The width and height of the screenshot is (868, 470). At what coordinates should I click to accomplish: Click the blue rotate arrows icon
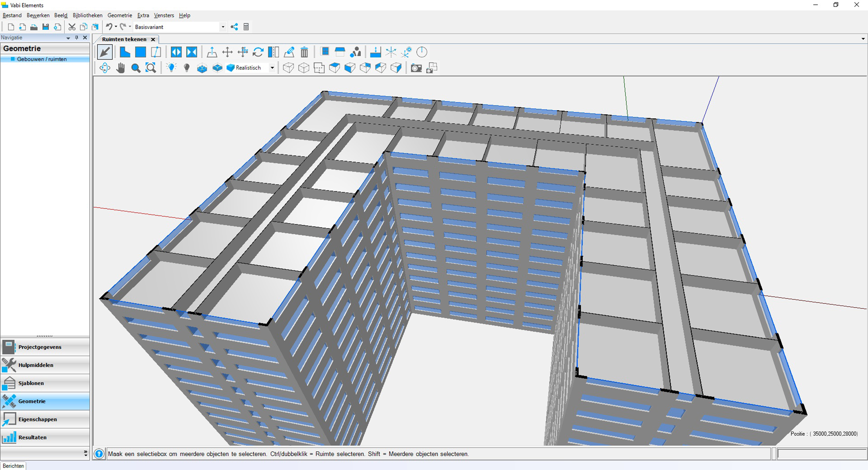[258, 52]
